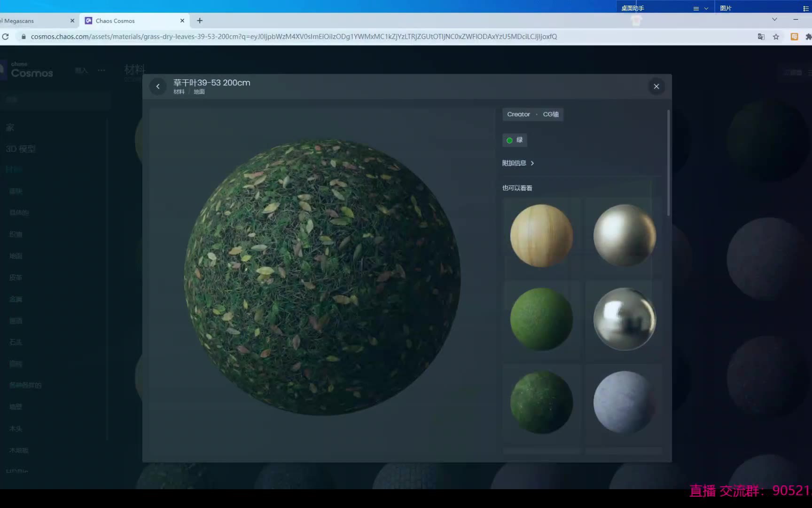The width and height of the screenshot is (812, 508).
Task: Open the three-dots menu beside Cosmos logo
Action: 101,71
